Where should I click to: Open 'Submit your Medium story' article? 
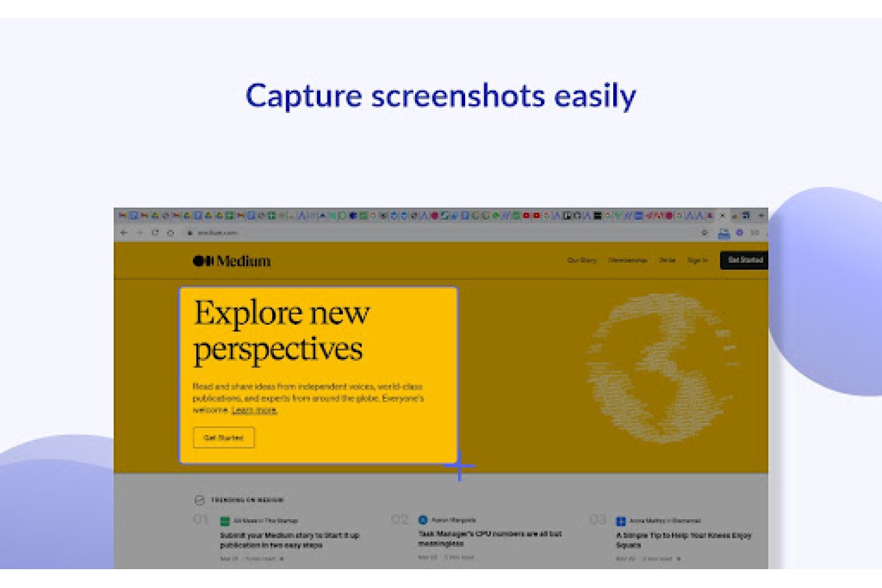click(x=289, y=540)
